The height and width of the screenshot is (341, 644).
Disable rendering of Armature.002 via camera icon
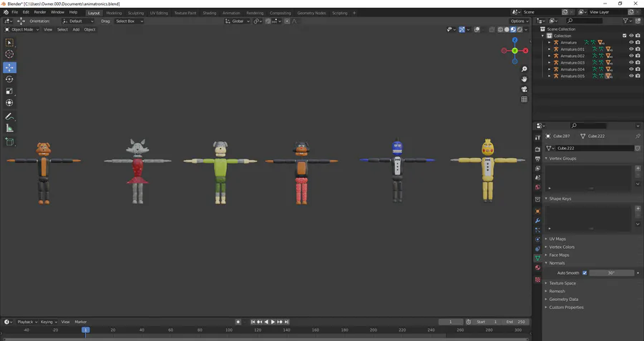tap(638, 56)
